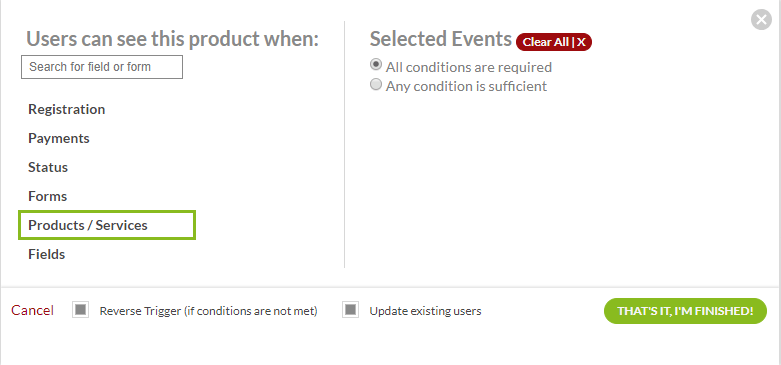
Task: Click That's It, I'm Finished button
Action: coord(685,311)
